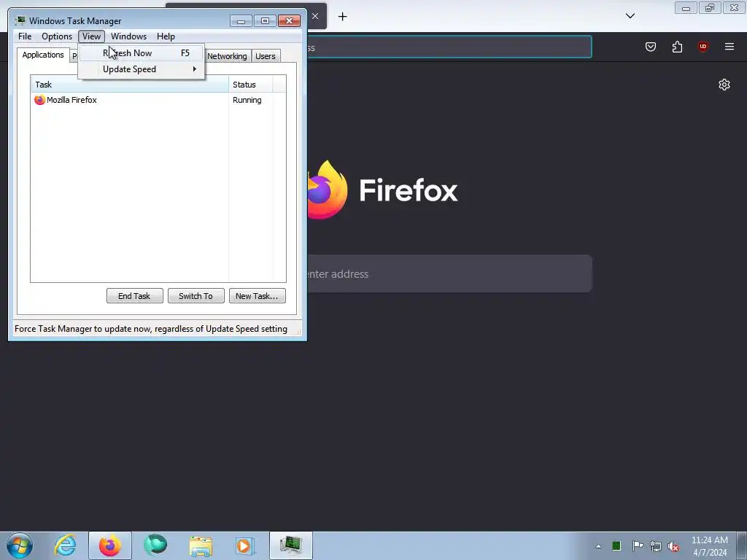747x560 pixels.
Task: Open the Firefox Extensions puzzle icon
Action: point(677,47)
